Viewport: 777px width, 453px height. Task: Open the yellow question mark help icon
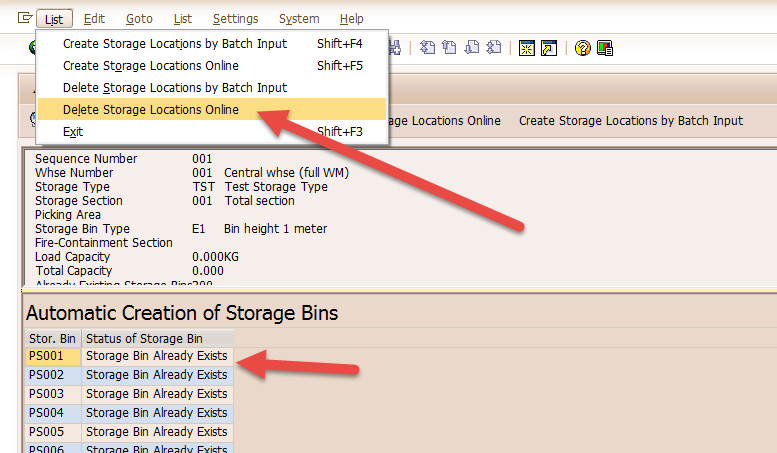583,48
